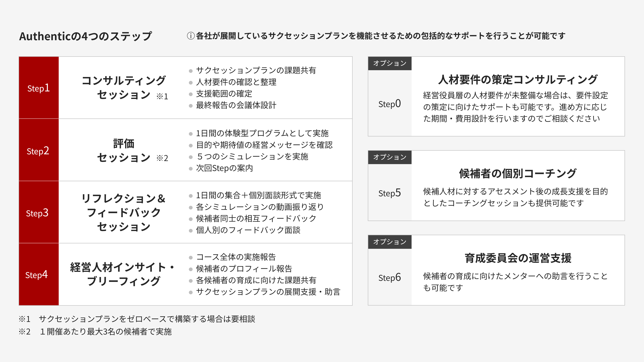Select the red Step1 block
Viewport: 644px width, 362px height.
tap(39, 88)
